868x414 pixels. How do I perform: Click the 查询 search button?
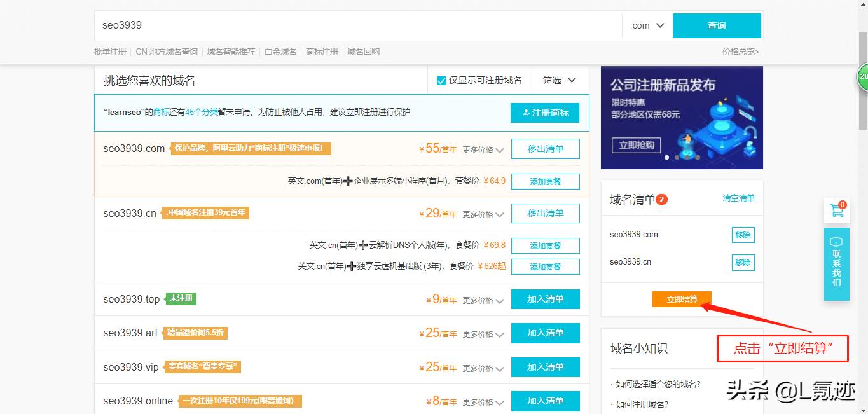[x=717, y=25]
